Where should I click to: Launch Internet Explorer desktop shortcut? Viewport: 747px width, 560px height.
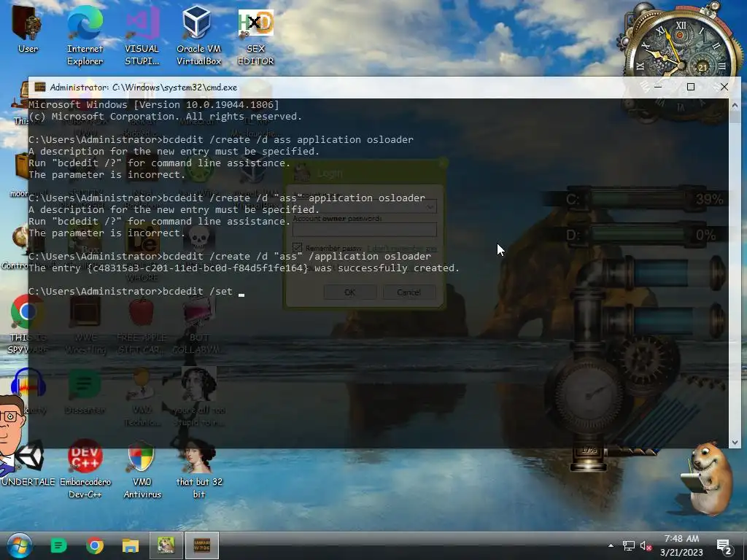[85, 36]
